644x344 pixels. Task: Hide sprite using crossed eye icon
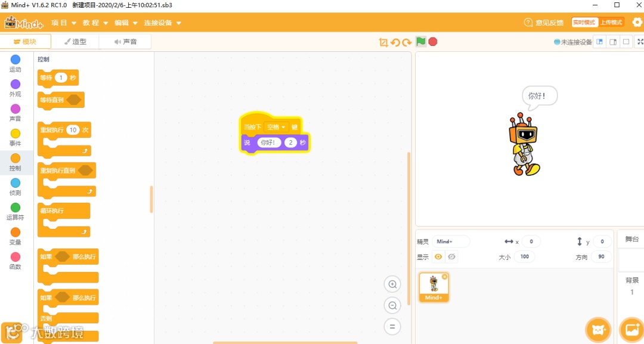(x=451, y=256)
